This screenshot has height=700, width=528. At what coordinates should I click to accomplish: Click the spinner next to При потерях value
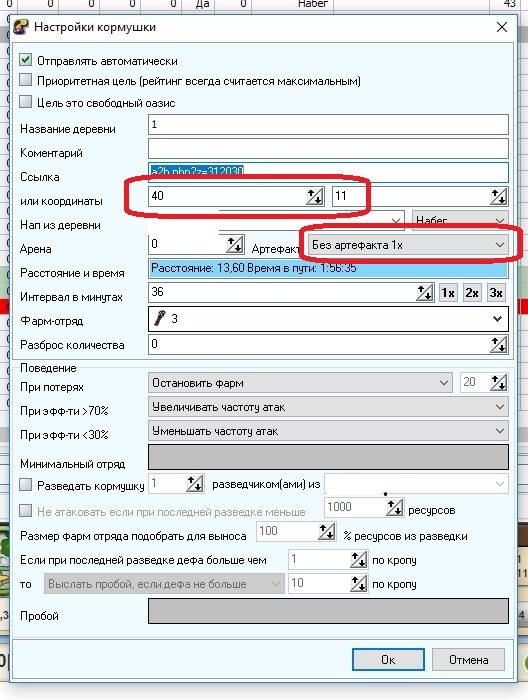499,383
